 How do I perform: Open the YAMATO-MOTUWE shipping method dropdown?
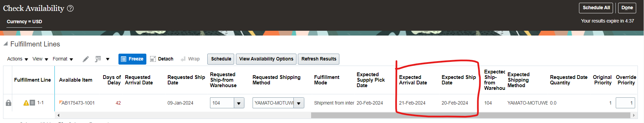coord(299,103)
